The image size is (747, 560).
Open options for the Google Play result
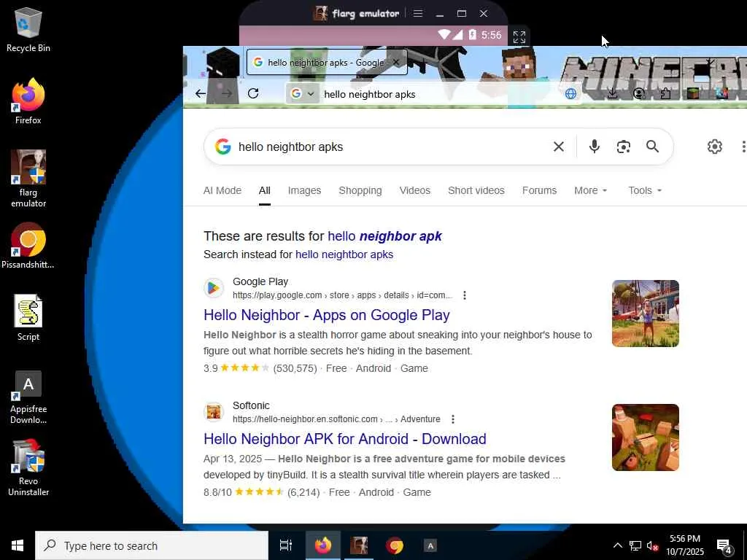[x=465, y=295]
